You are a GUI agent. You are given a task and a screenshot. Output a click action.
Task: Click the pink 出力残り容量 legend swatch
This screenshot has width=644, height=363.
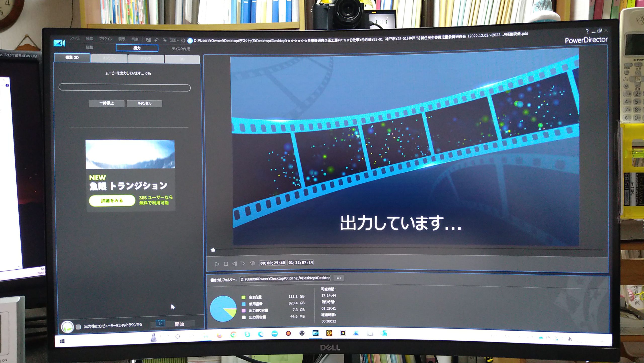[x=243, y=311]
